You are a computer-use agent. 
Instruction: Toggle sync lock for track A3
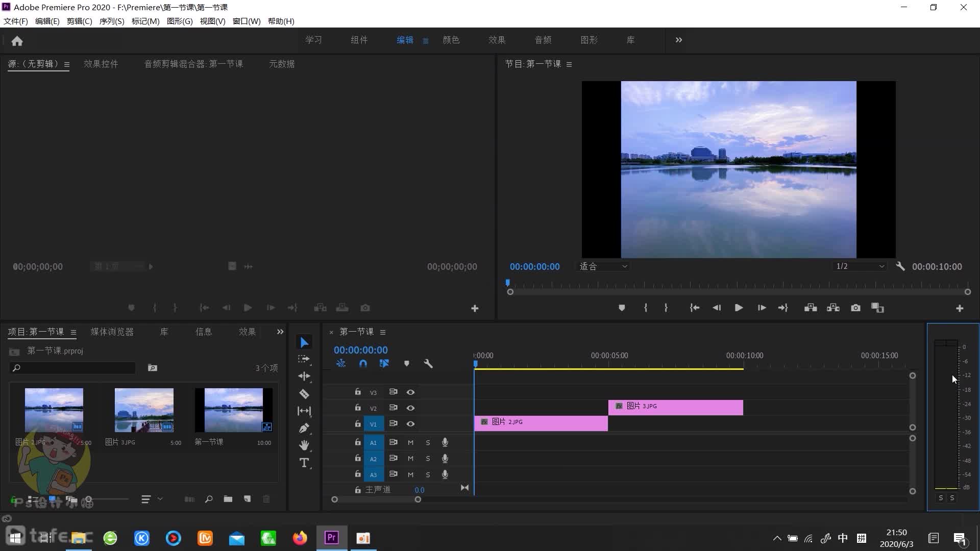click(393, 474)
